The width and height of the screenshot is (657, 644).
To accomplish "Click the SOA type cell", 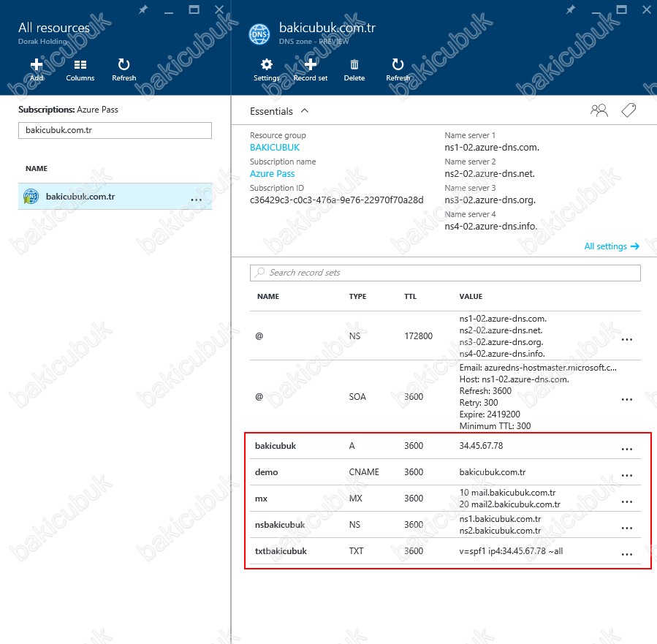I will click(357, 397).
